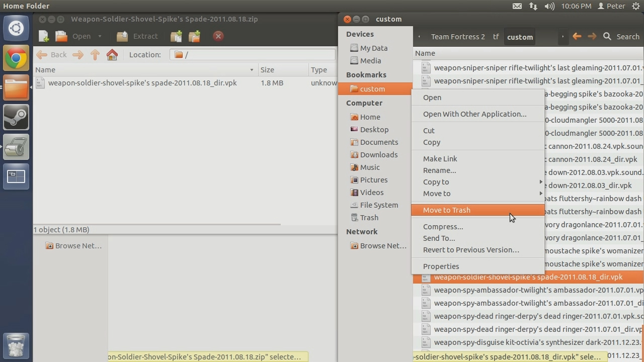This screenshot has height=362, width=644.
Task: Click up arrow in Archive Manager
Action: point(95,55)
